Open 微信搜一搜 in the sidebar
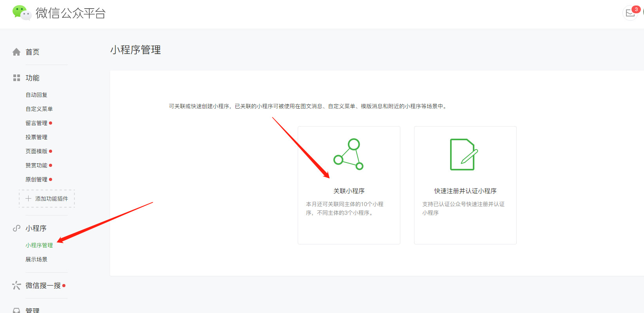This screenshot has width=644, height=313. click(43, 286)
